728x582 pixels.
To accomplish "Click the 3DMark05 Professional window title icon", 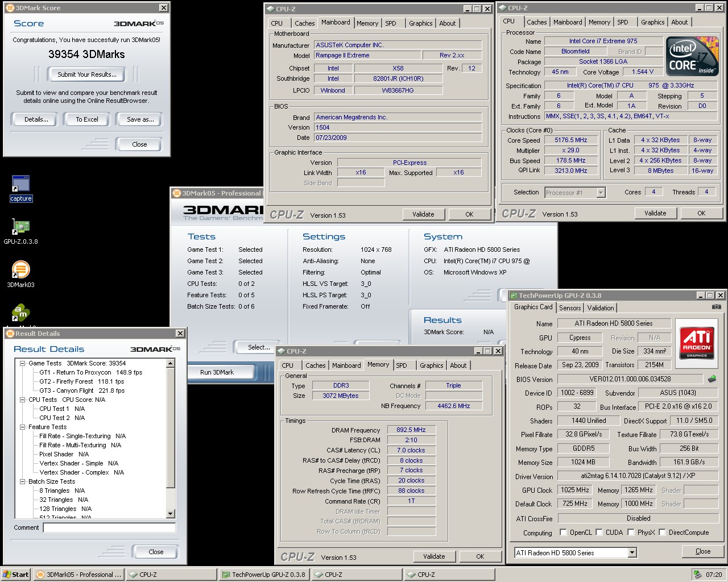I will pyautogui.click(x=176, y=193).
